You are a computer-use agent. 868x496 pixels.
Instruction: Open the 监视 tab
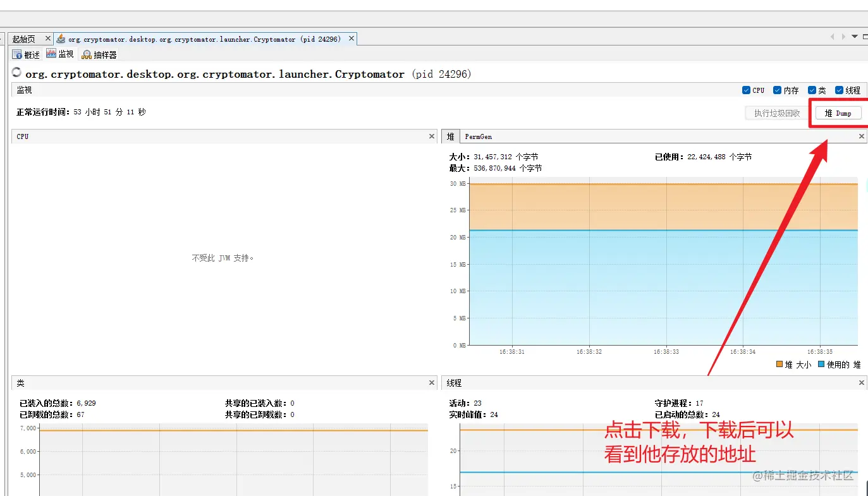point(60,55)
